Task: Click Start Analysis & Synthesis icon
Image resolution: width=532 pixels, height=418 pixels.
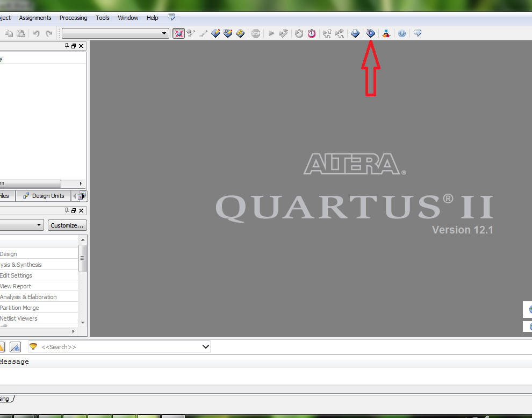Action: click(x=283, y=33)
